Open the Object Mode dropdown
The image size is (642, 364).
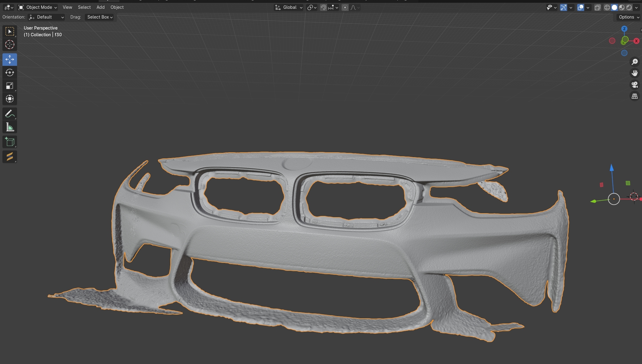37,7
